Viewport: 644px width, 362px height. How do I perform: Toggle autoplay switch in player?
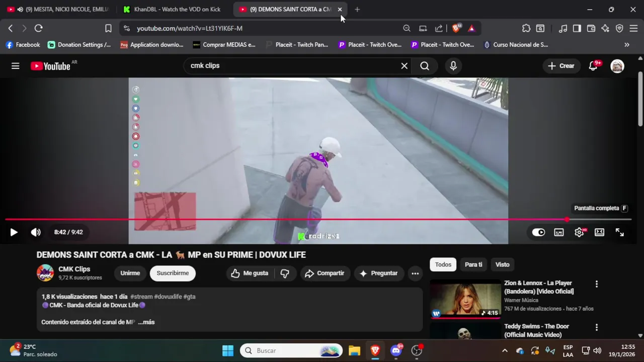[x=538, y=232]
